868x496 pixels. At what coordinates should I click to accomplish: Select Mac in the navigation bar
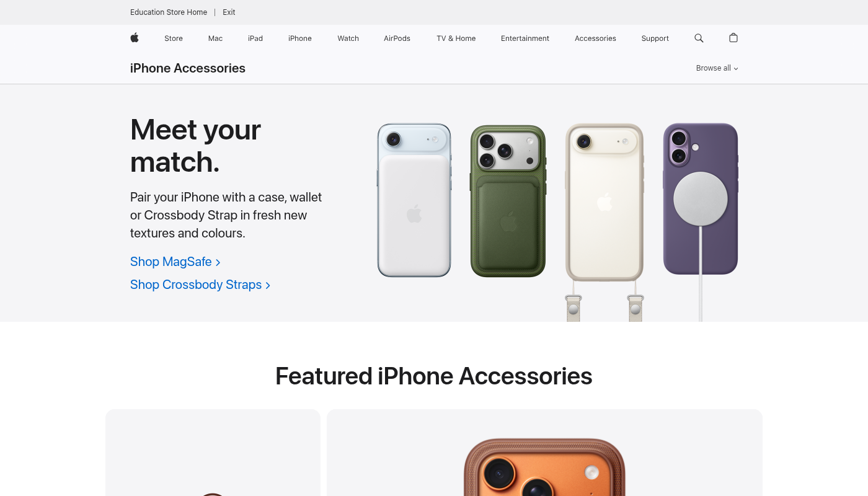click(215, 38)
